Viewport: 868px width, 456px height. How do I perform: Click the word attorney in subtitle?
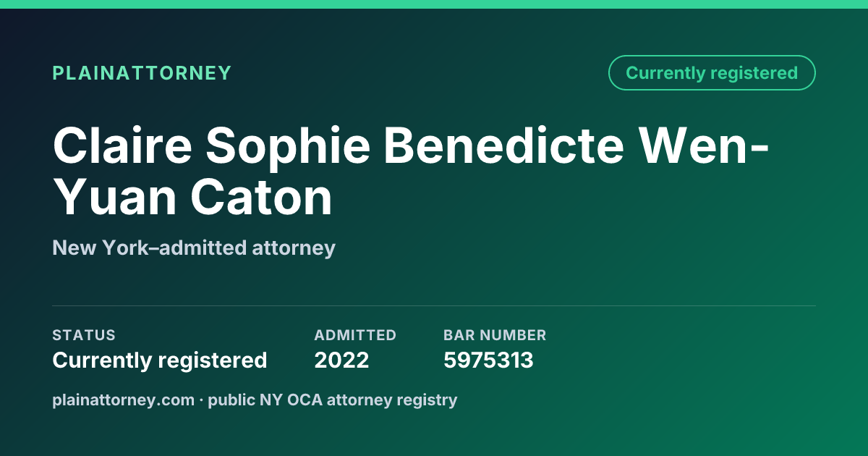click(294, 248)
